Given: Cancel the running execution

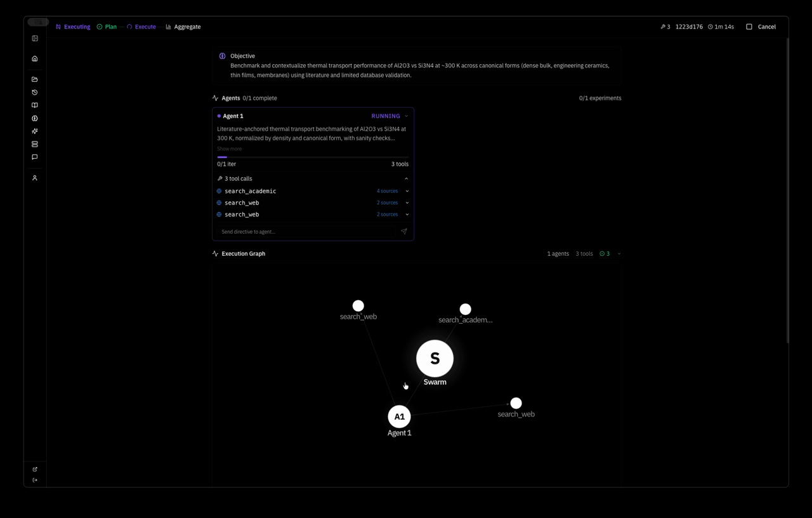Looking at the screenshot, I should click(761, 27).
